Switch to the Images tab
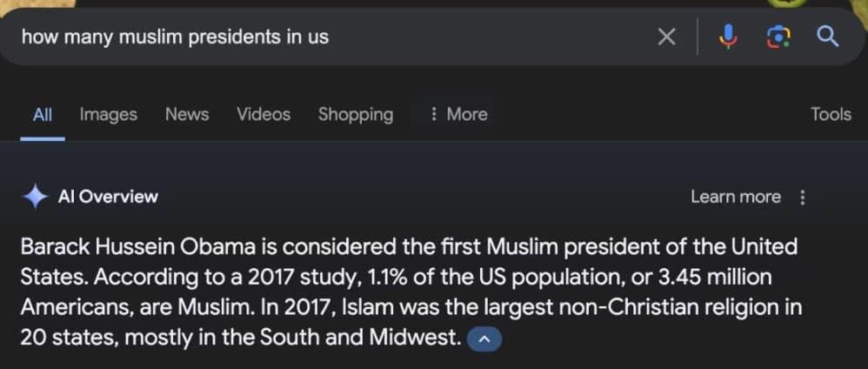The image size is (868, 369). pyautogui.click(x=109, y=114)
